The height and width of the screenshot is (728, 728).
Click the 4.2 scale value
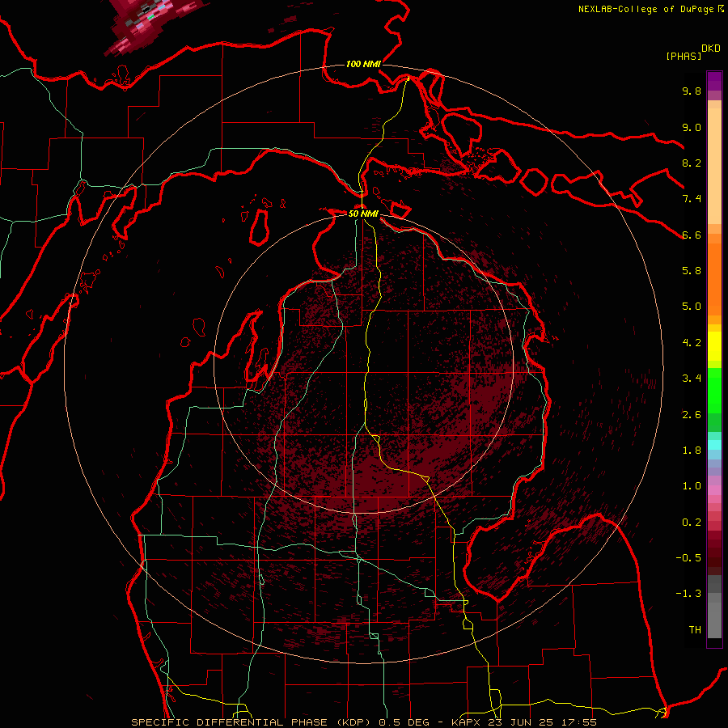pyautogui.click(x=692, y=343)
